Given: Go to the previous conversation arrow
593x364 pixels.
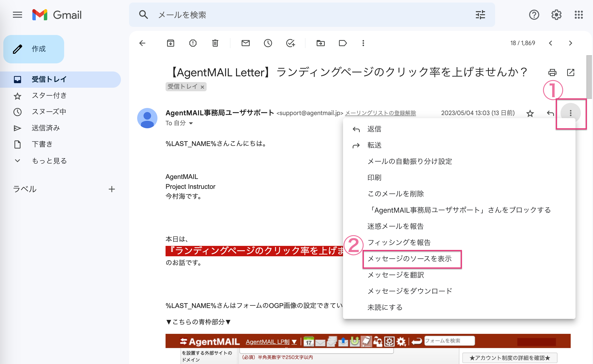Looking at the screenshot, I should (550, 43).
